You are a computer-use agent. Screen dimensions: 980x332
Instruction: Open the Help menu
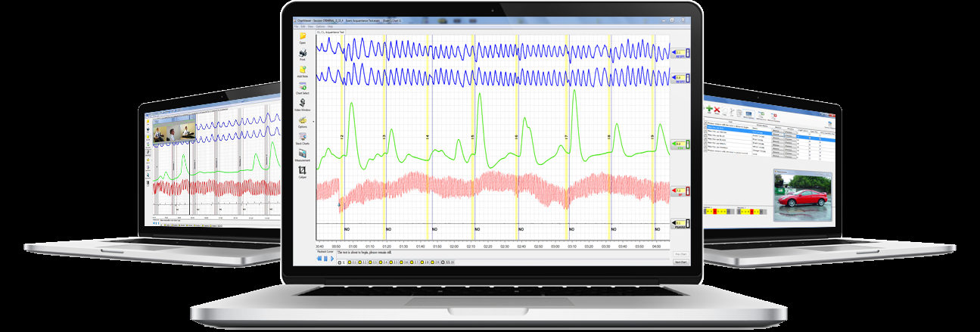[331, 26]
